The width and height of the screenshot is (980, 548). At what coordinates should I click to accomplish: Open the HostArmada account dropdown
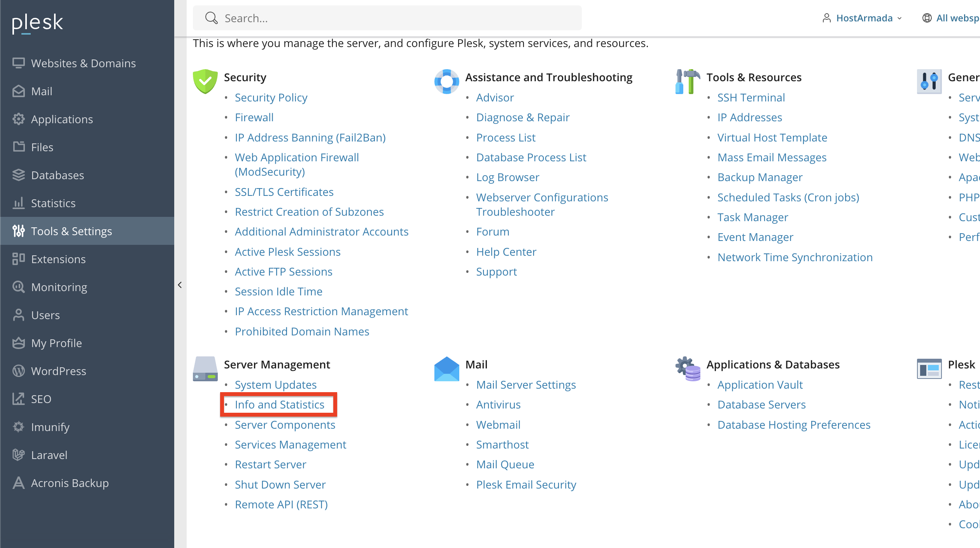[x=862, y=18]
